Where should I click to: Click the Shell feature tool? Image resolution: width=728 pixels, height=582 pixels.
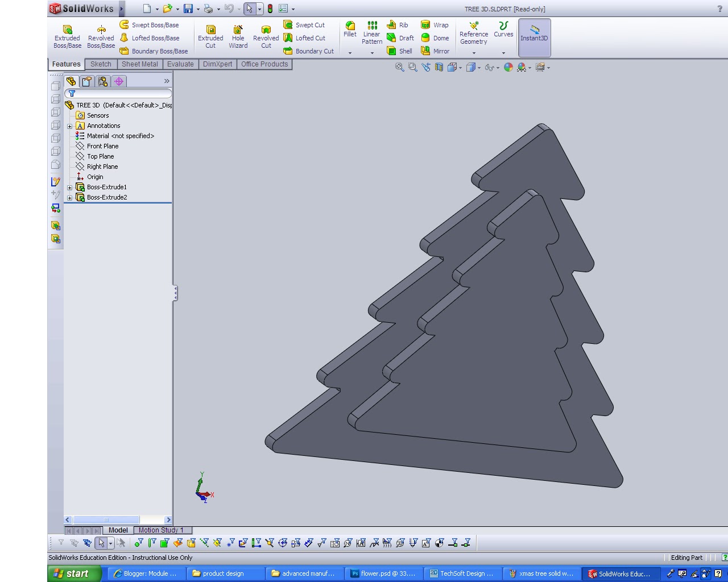(399, 51)
